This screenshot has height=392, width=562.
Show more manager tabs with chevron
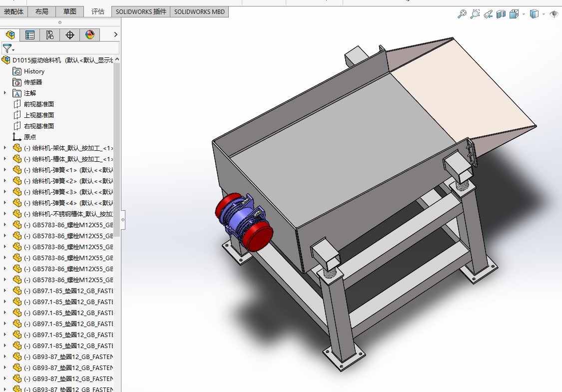115,35
